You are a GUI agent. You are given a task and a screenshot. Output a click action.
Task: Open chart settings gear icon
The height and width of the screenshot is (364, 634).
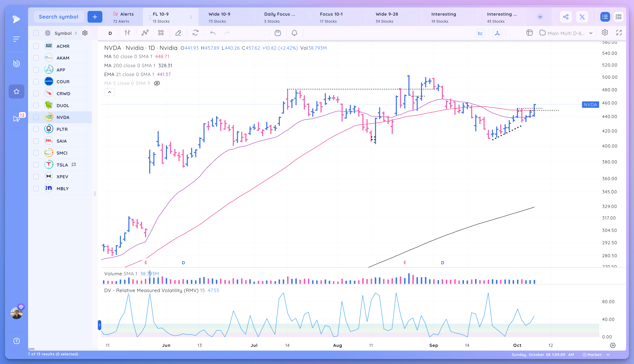pyautogui.click(x=605, y=33)
